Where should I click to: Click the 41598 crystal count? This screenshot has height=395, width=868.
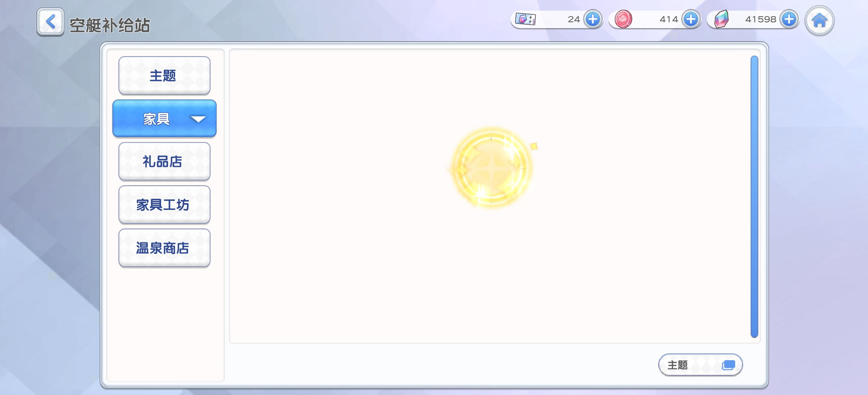pyautogui.click(x=761, y=19)
